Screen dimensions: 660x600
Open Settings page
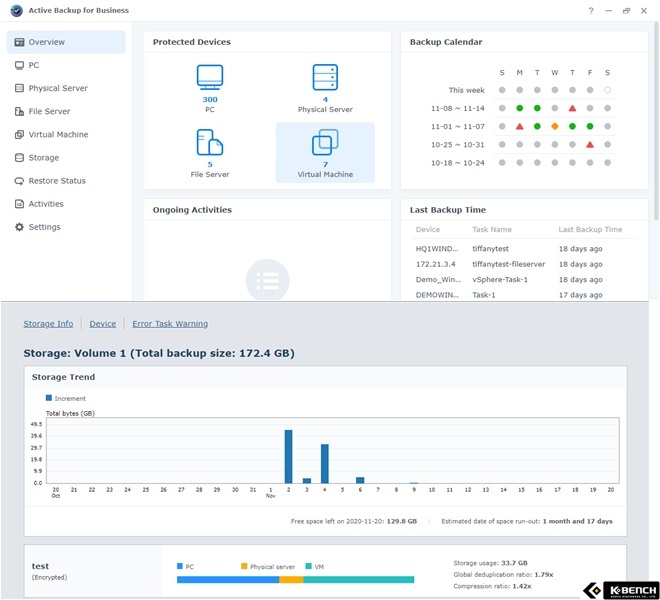(x=66, y=227)
